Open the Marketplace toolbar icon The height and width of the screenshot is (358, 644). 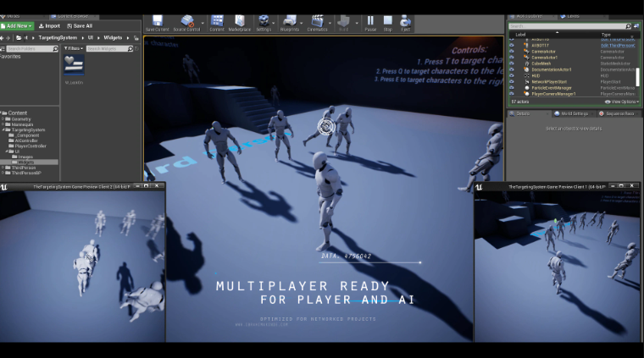pos(240,24)
